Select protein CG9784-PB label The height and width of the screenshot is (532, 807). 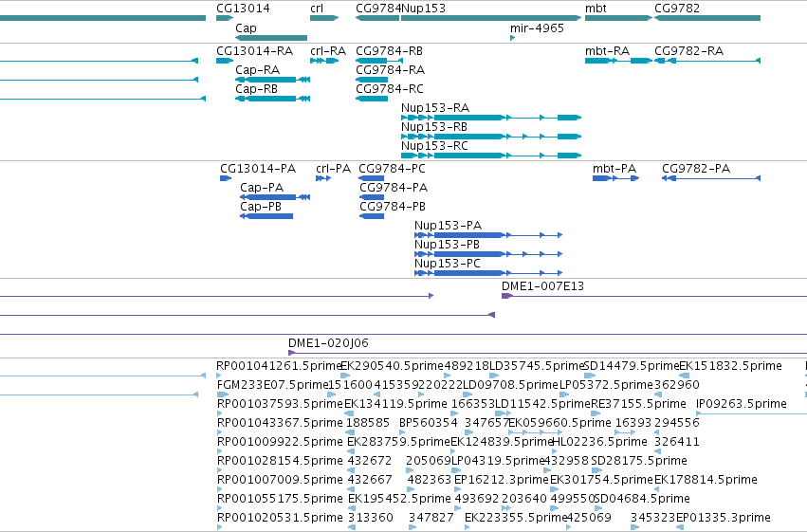click(x=393, y=207)
